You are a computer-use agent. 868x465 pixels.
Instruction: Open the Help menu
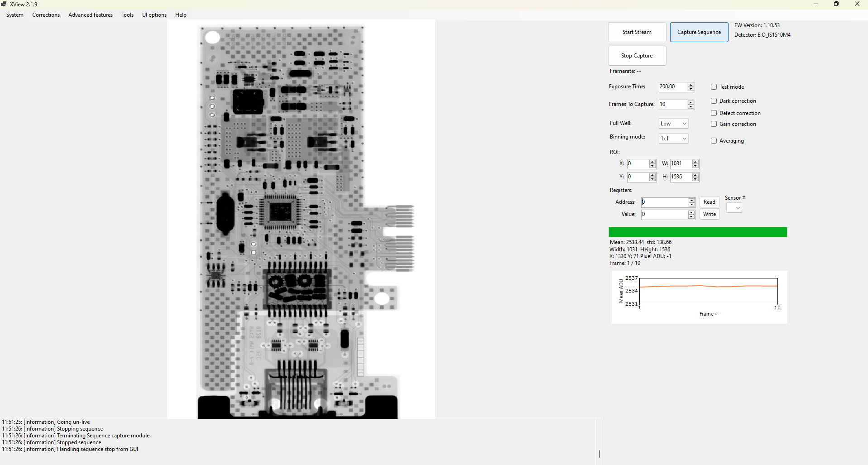[x=181, y=15]
